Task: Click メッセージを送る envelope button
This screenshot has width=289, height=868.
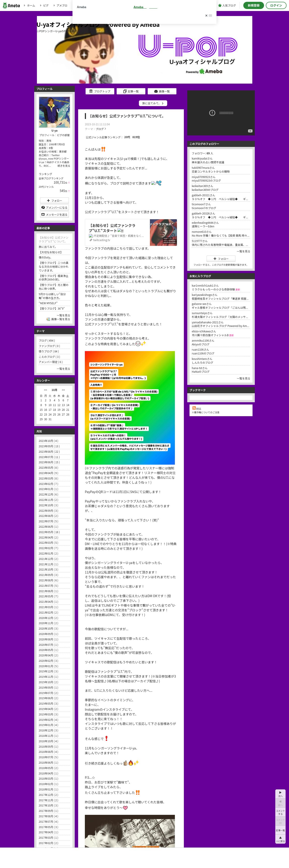Action: [54, 215]
